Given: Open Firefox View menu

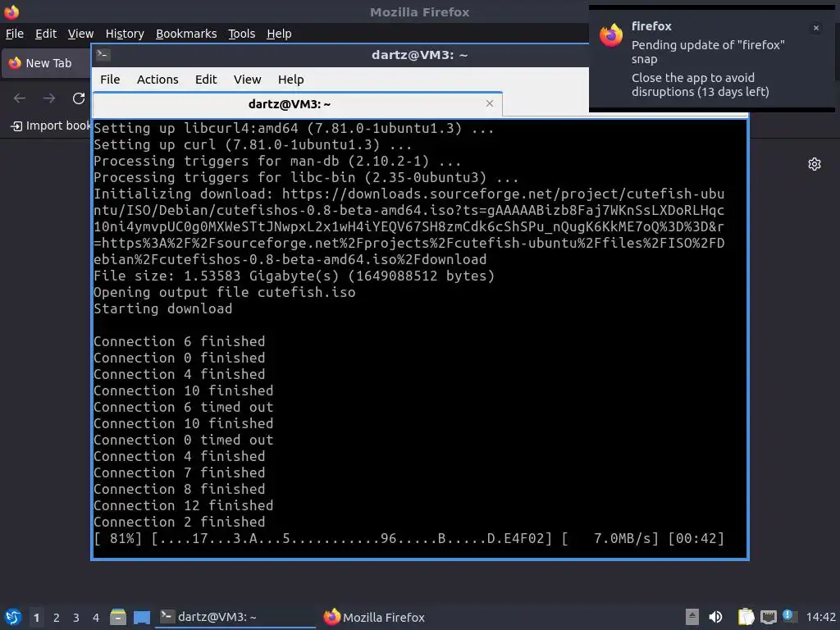Looking at the screenshot, I should 80,34.
